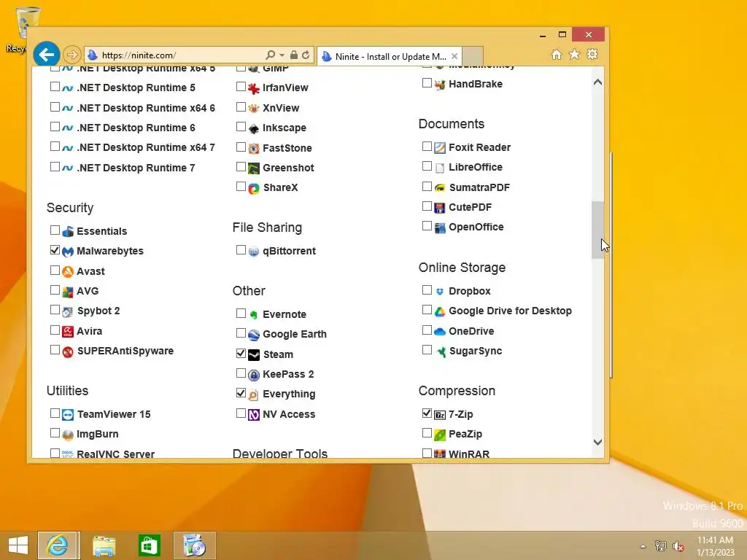Open the Windows Start button
Viewport: 747px width, 560px height.
click(x=18, y=545)
